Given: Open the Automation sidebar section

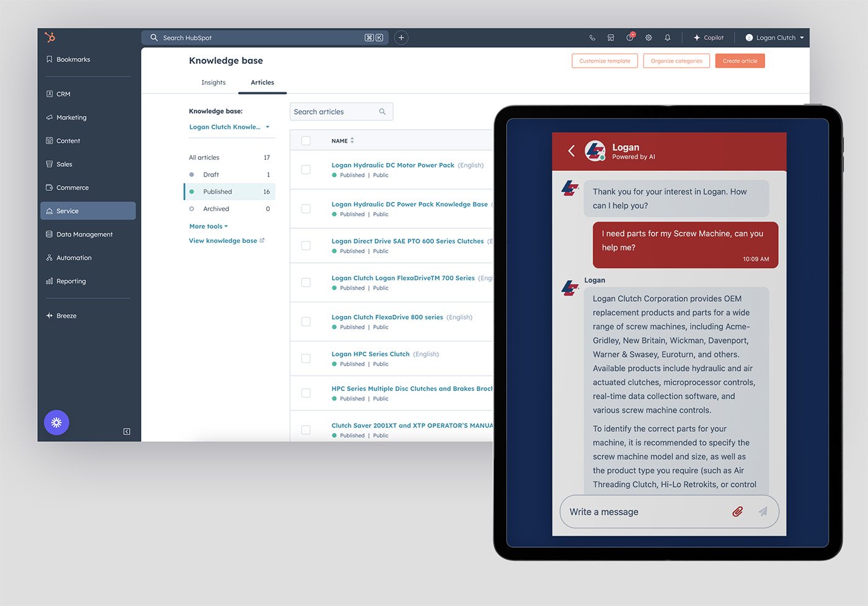Looking at the screenshot, I should (69, 258).
